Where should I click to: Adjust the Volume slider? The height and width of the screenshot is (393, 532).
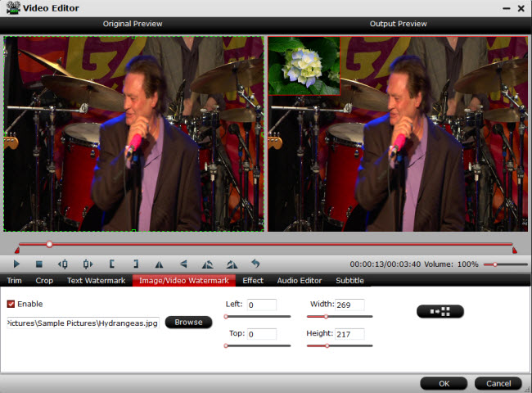(x=505, y=264)
